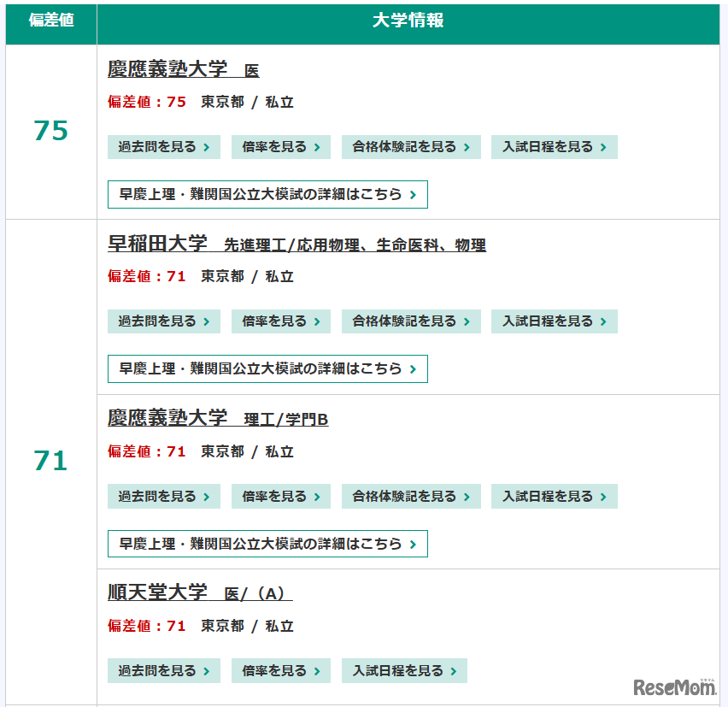Viewport: 728px width, 707px height.
Task: Click arrow icon on Waseda 合格体験記を見る button
Action: point(466,321)
